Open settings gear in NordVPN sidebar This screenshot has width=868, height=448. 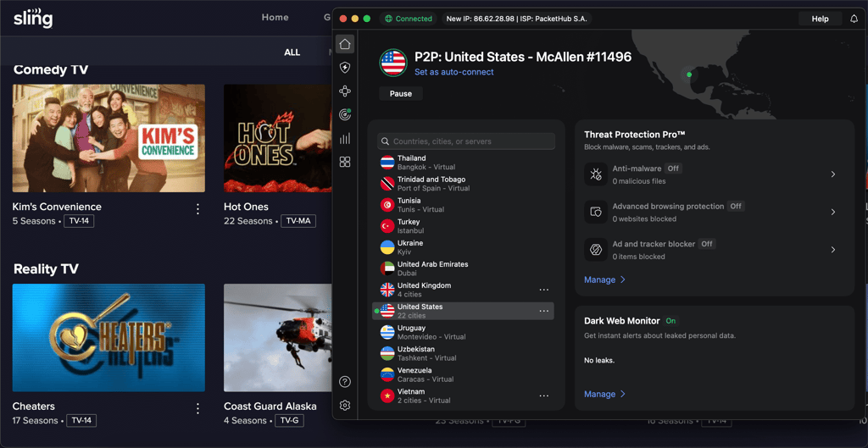coord(345,406)
